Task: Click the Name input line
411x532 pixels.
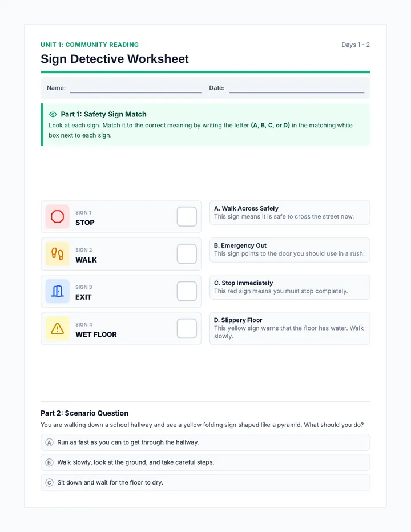Action: click(136, 88)
